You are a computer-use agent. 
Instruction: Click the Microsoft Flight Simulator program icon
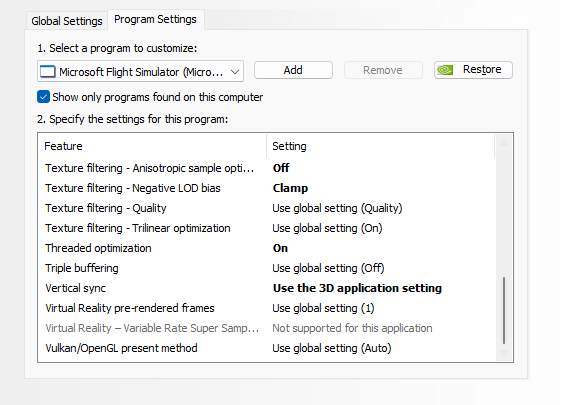[48, 72]
